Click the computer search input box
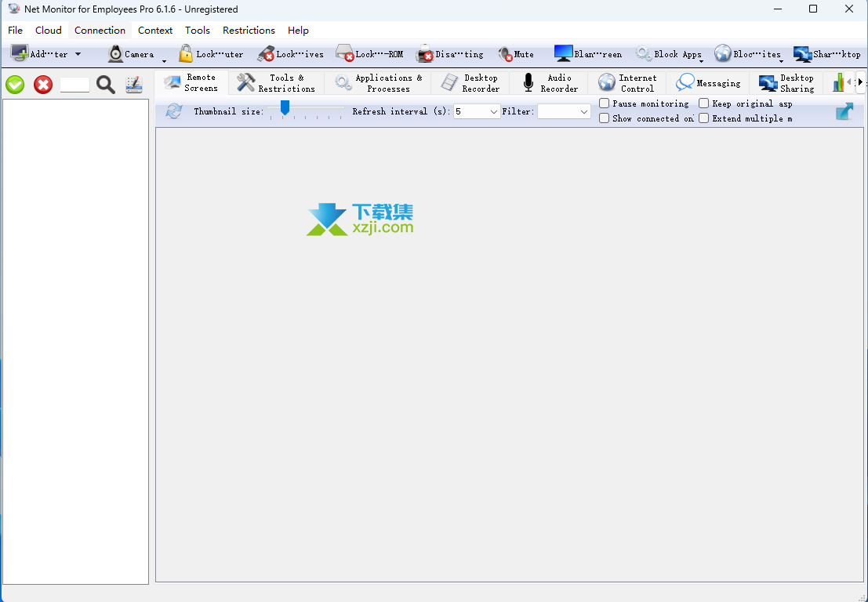Screen dimensions: 868x602 74,85
